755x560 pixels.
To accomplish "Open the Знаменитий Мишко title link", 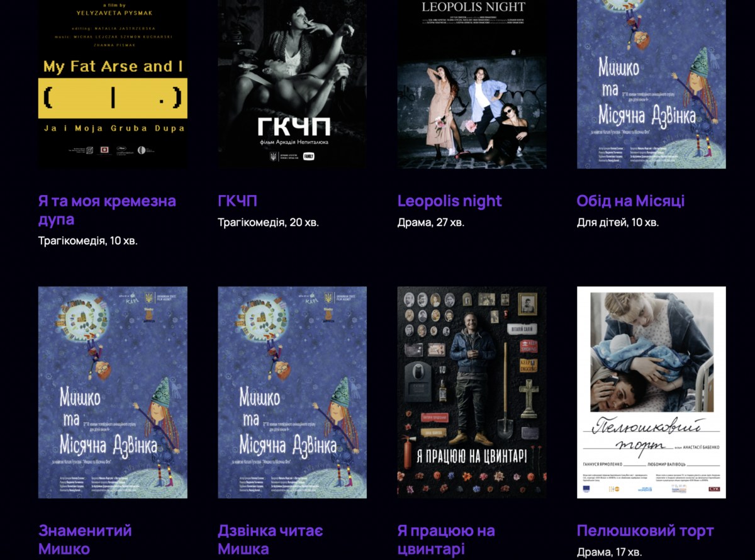I will coord(85,540).
